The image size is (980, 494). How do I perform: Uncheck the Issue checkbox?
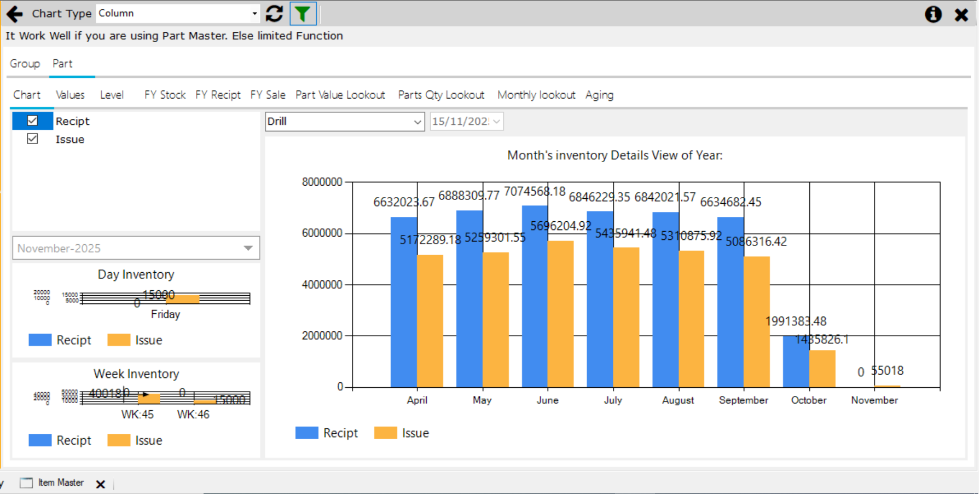point(32,139)
